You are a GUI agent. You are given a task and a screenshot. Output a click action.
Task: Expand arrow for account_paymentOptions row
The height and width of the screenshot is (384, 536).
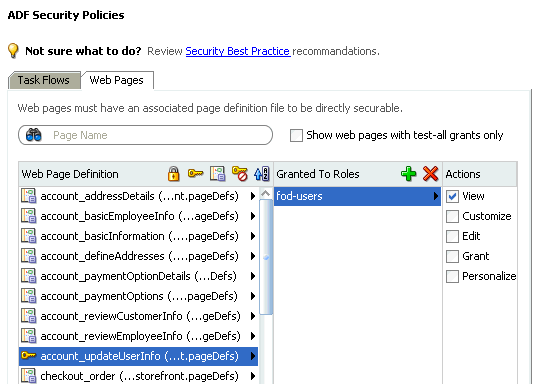tap(253, 296)
